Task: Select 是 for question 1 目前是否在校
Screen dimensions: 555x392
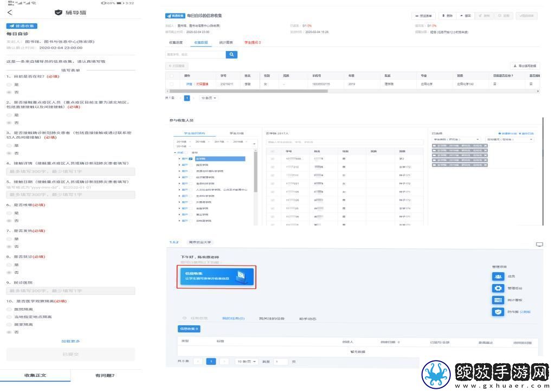Action: pos(10,85)
